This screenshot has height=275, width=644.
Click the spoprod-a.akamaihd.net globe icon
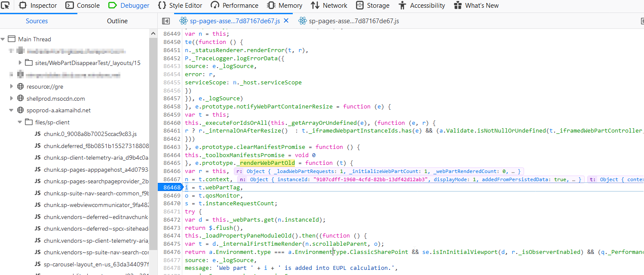[x=20, y=111]
